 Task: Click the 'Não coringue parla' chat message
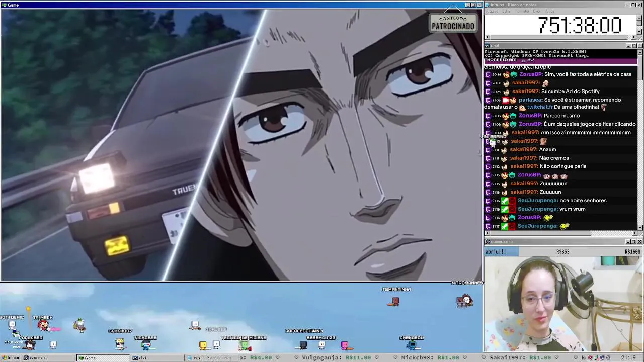pos(562,166)
